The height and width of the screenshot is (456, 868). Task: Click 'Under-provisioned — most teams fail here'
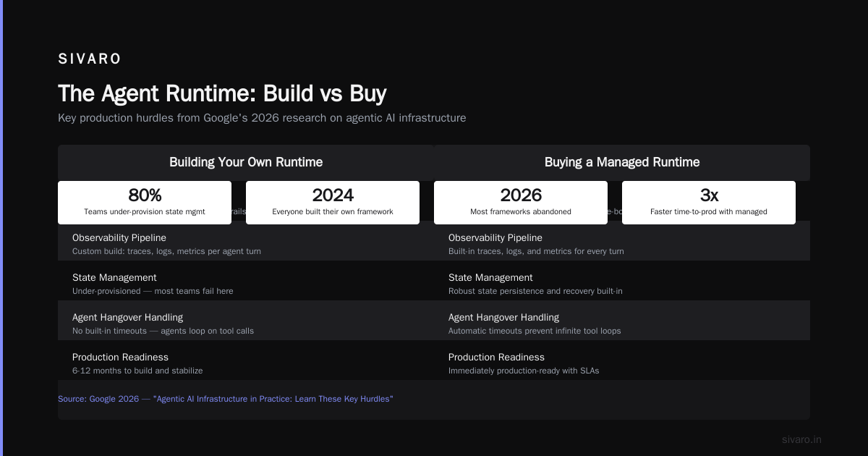[x=153, y=291]
